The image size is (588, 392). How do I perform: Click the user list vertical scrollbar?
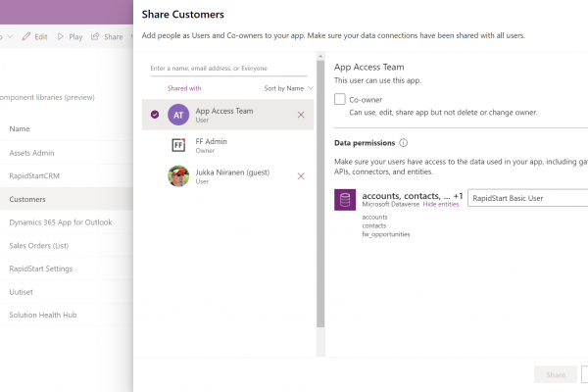coord(320,194)
